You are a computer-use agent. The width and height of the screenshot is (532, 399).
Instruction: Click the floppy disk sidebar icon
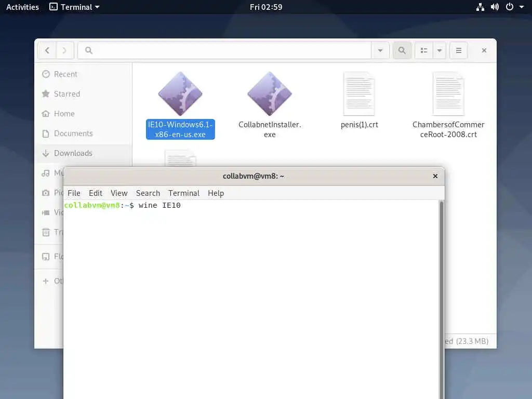[x=46, y=257]
